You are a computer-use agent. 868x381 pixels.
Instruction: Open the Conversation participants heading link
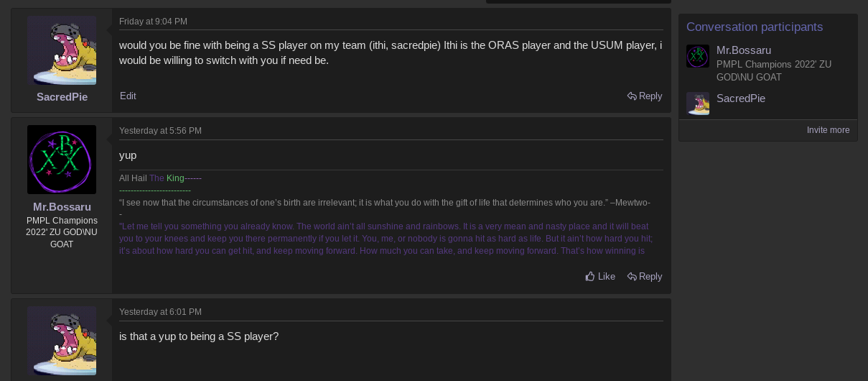pyautogui.click(x=755, y=27)
